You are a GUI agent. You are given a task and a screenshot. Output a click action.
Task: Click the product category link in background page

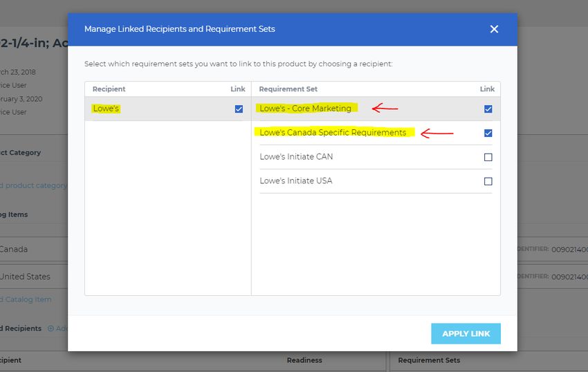(x=33, y=185)
